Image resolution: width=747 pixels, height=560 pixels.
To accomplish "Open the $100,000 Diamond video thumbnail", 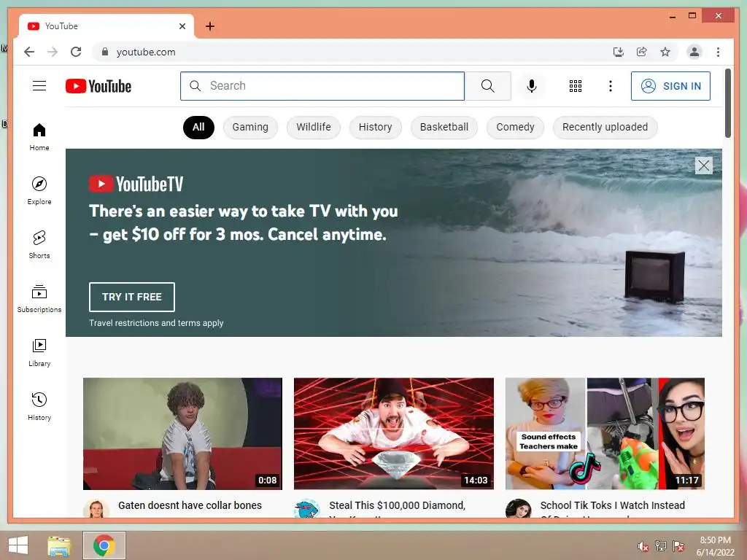I will click(393, 434).
